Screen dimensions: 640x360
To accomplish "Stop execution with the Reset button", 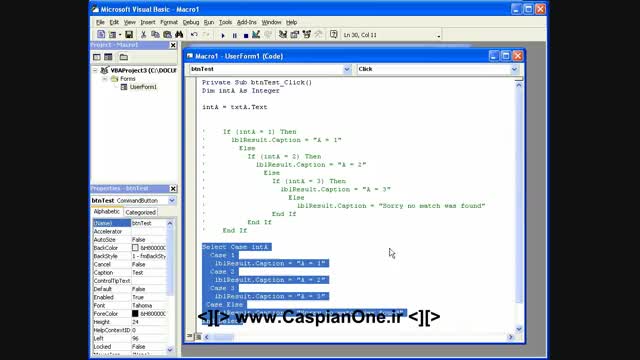I will [x=246, y=36].
